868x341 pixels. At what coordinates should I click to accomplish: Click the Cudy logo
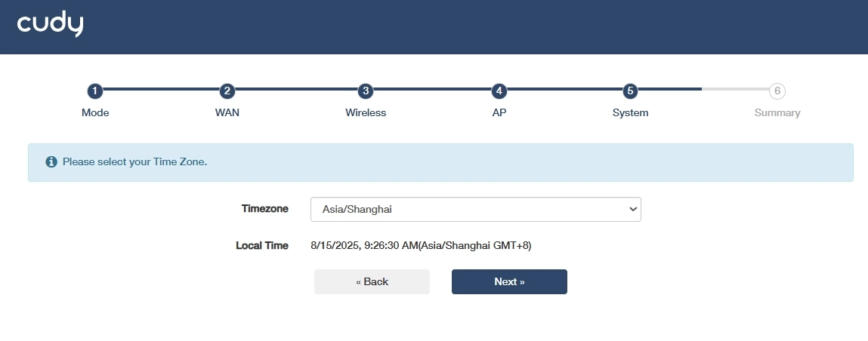click(50, 25)
